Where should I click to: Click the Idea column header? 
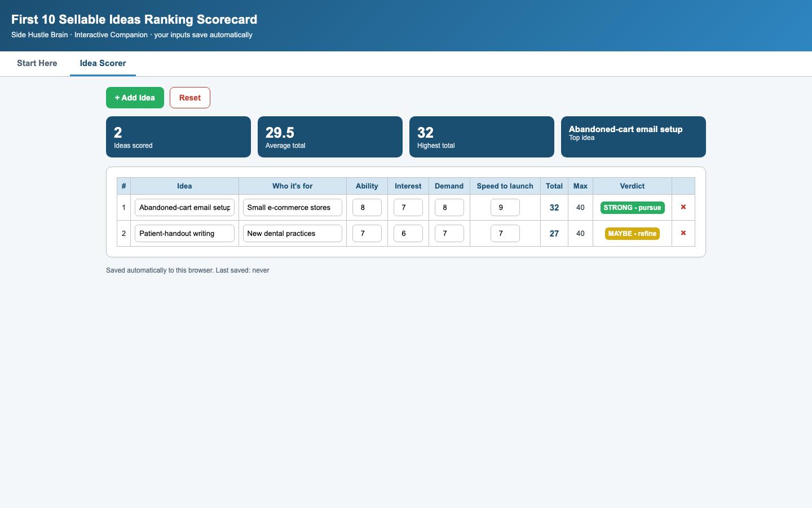(x=184, y=186)
